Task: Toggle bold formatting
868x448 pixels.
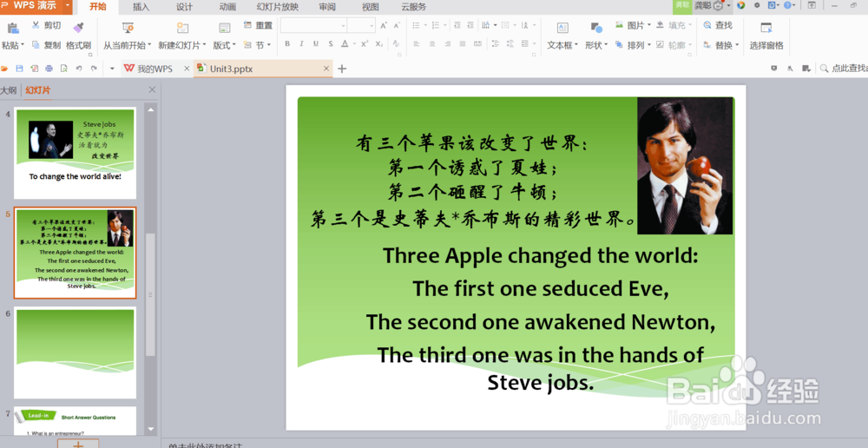Action: coord(287,43)
